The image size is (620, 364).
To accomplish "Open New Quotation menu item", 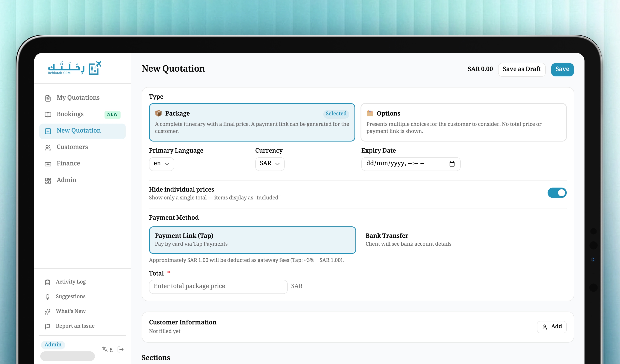I will tap(82, 131).
